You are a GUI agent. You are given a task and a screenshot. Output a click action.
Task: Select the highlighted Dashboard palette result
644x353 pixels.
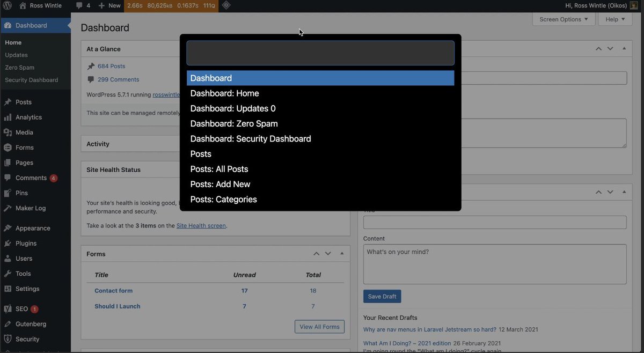(320, 78)
